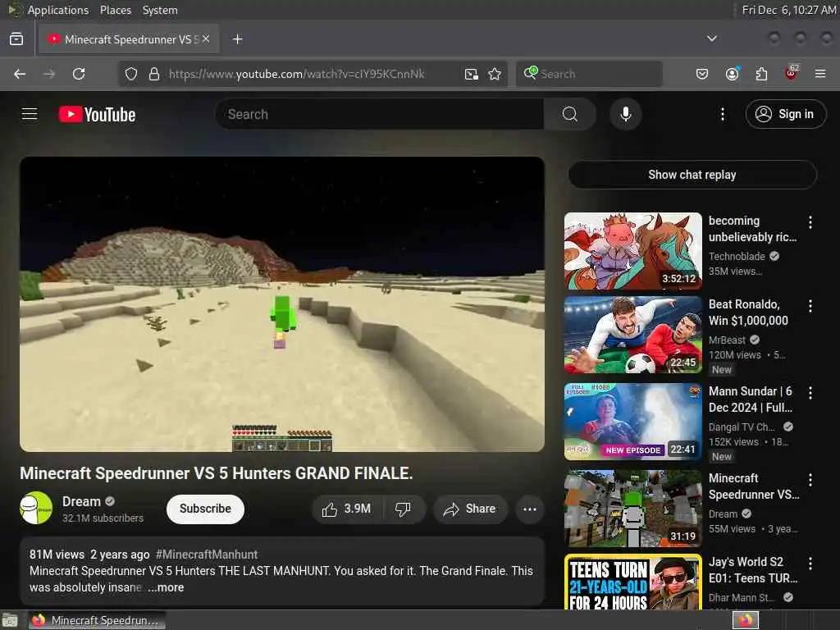Open Beat Ronaldo, Win $1,000,000 thumbnail

coord(632,335)
